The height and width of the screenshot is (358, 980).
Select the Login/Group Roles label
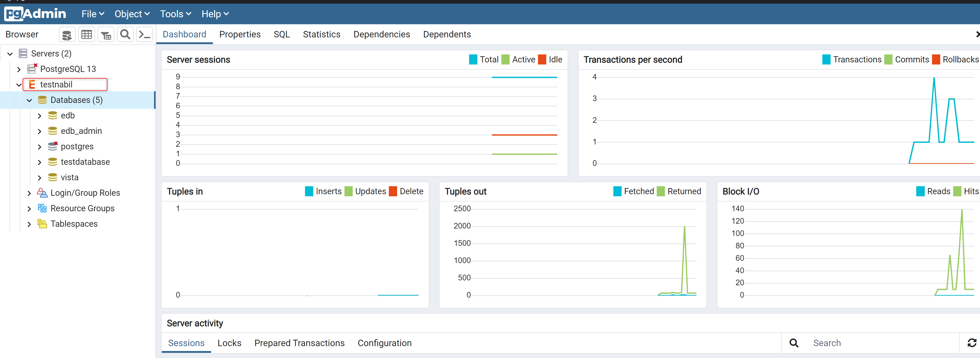tap(85, 193)
